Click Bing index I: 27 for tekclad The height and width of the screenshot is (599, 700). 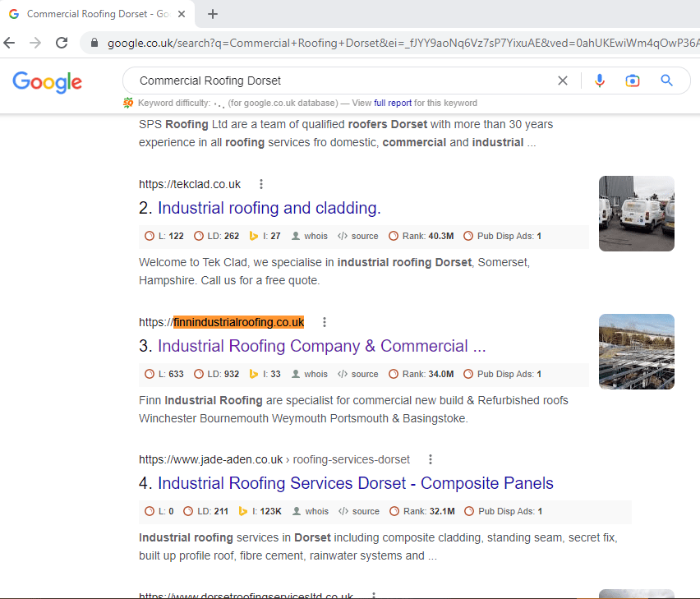point(265,236)
